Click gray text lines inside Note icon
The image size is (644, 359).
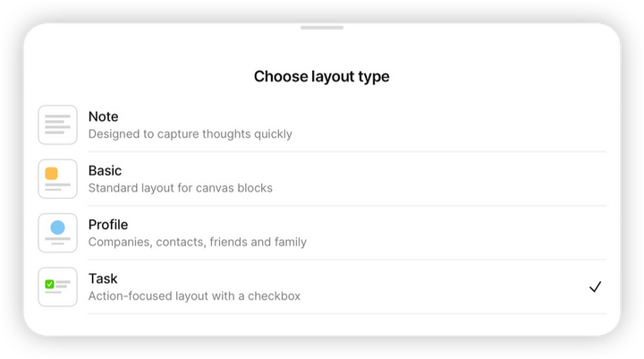coord(57,125)
